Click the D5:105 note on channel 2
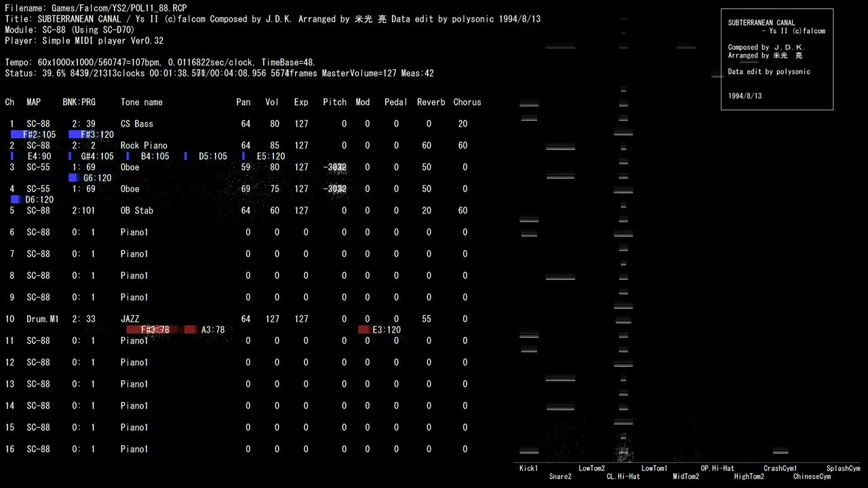The width and height of the screenshot is (868, 488). (206, 156)
